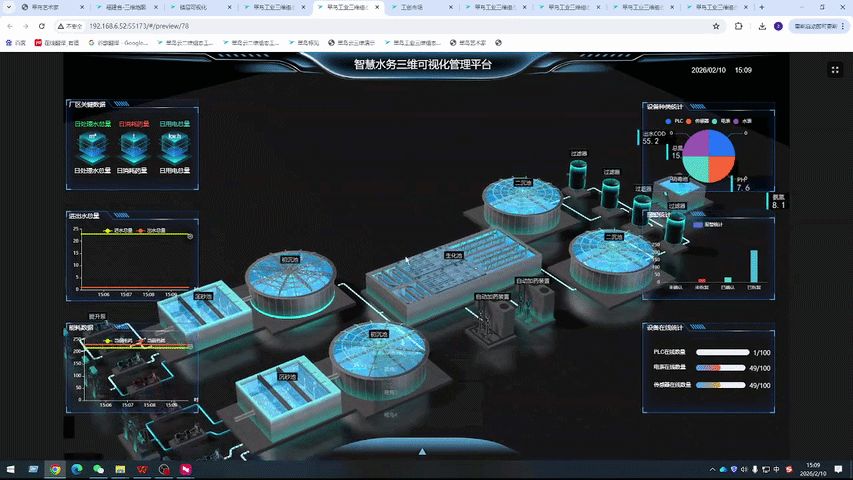
Task: Open a new tab with the plus button
Action: [762, 7]
